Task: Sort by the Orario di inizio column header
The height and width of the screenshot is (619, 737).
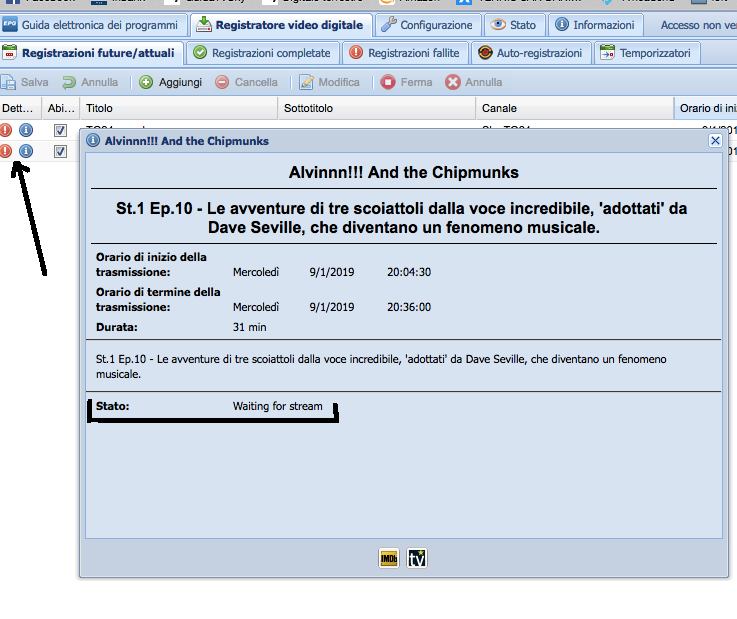Action: click(x=706, y=108)
